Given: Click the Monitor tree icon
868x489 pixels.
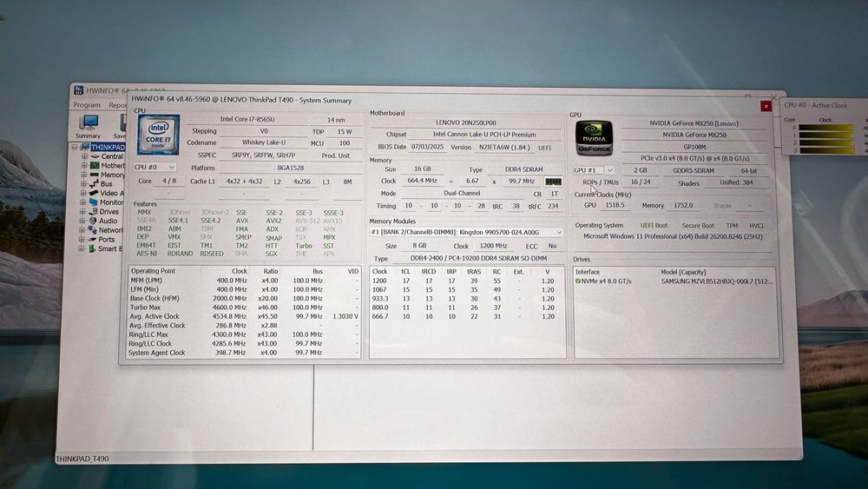Looking at the screenshot, I should tap(94, 202).
